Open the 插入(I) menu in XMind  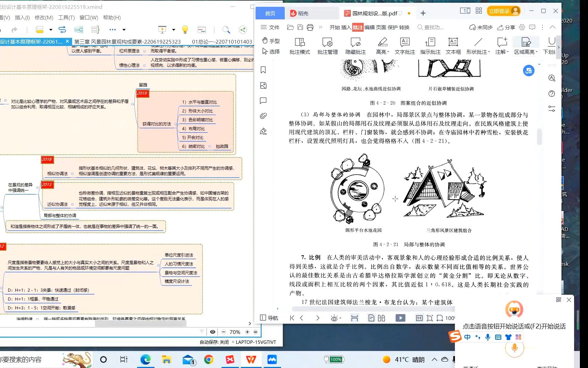pyautogui.click(x=22, y=18)
